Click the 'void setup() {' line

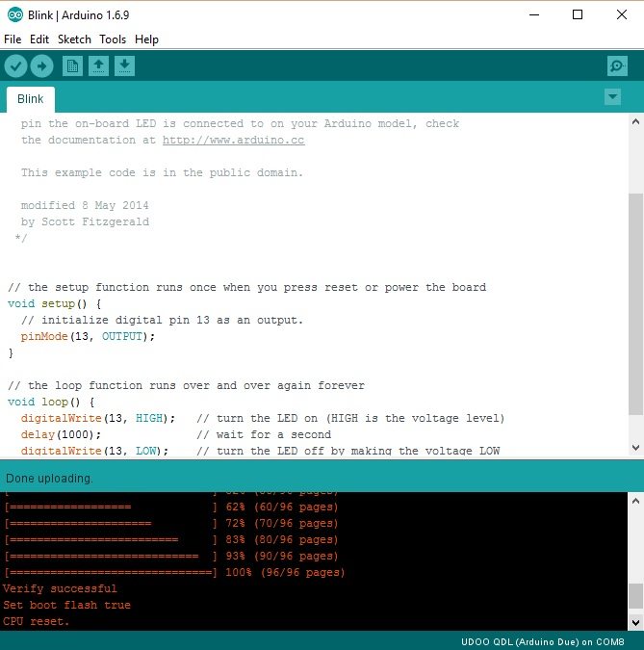point(54,304)
